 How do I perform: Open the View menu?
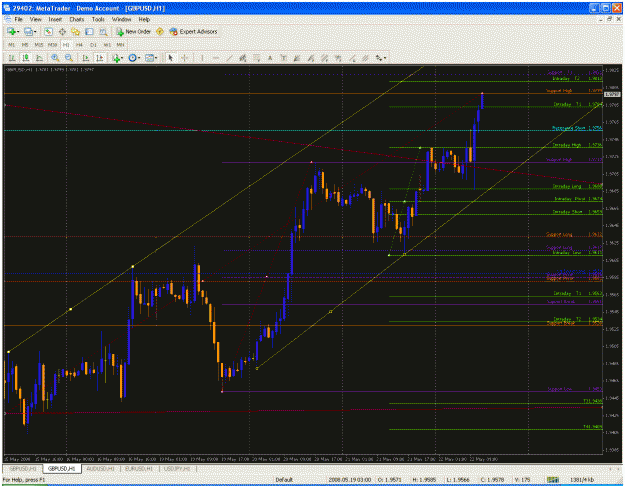(35, 19)
